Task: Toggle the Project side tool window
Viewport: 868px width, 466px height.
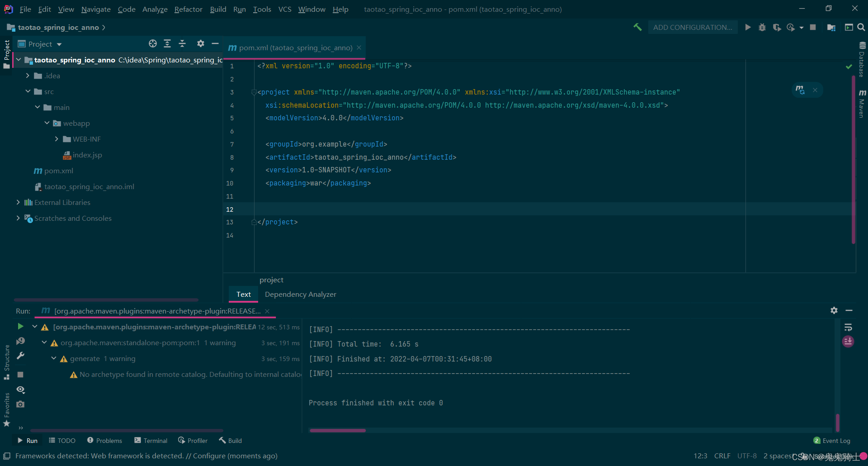Action: 6,53
